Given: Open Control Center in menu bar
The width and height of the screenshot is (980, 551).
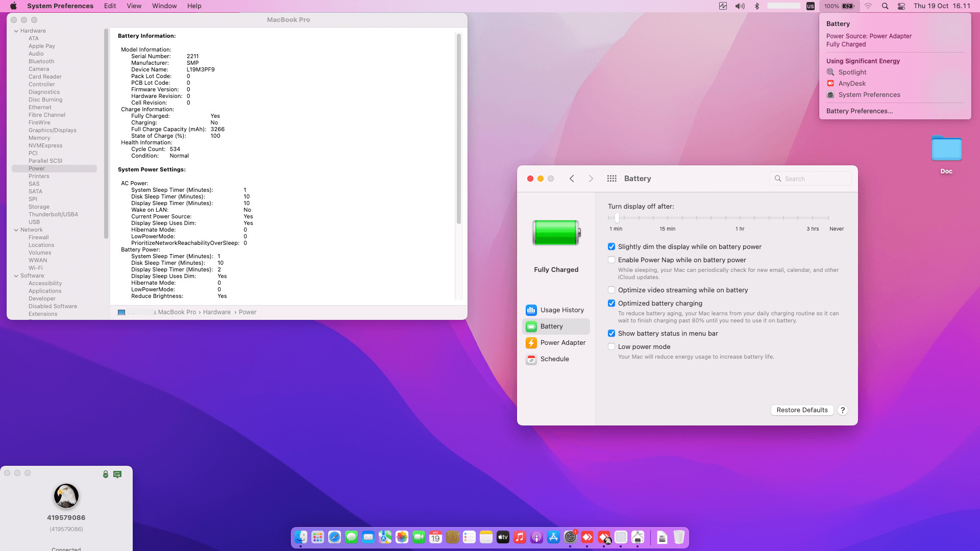Looking at the screenshot, I should click(901, 6).
